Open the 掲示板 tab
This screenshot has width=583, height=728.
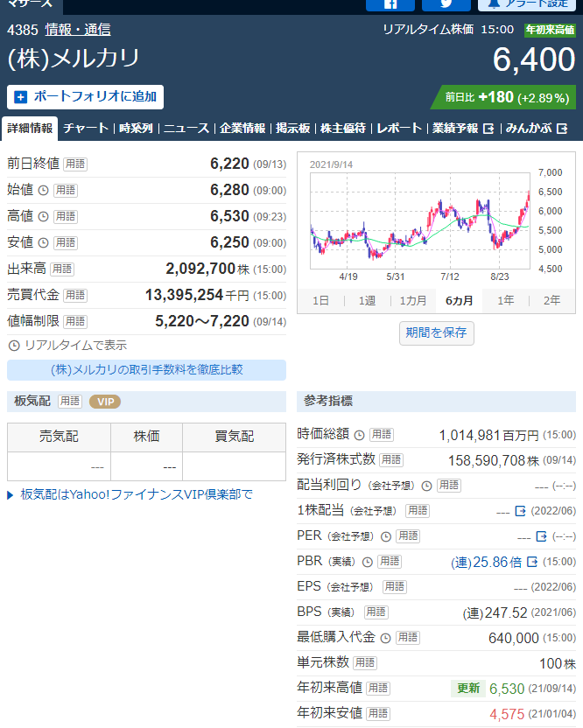(x=292, y=128)
